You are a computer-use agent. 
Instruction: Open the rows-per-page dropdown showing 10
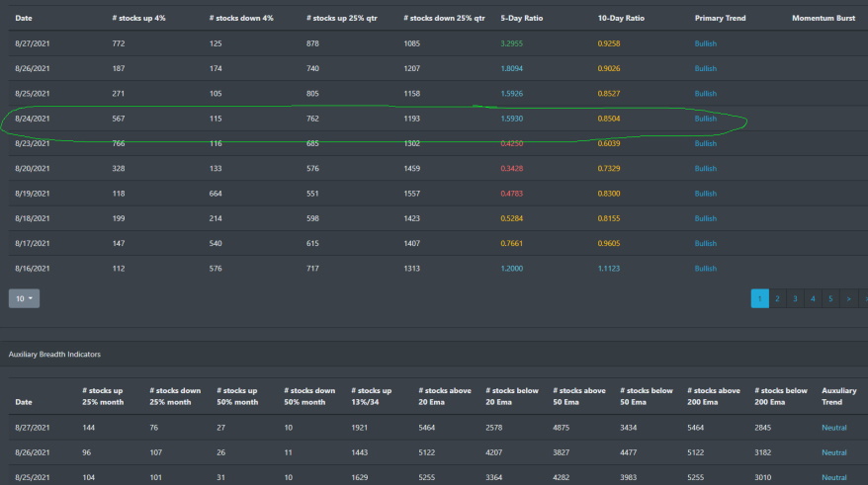point(24,297)
